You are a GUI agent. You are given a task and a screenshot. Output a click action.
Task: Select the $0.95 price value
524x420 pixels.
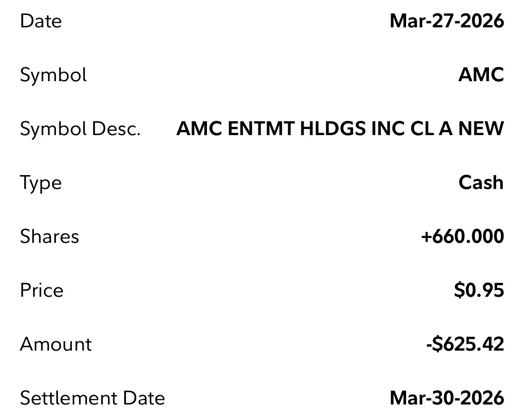click(x=479, y=291)
